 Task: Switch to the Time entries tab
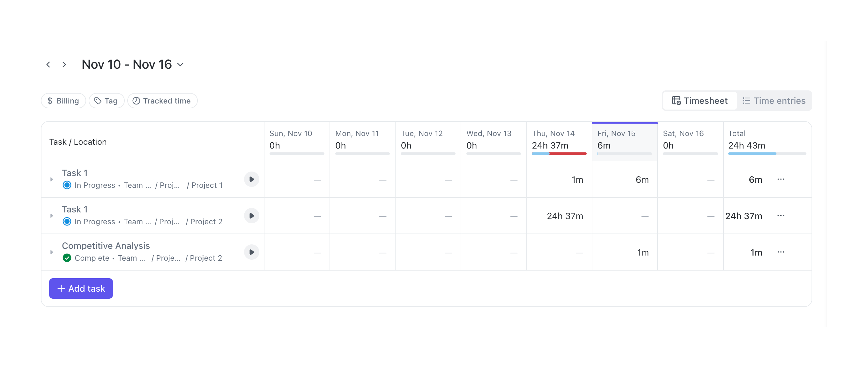(774, 101)
